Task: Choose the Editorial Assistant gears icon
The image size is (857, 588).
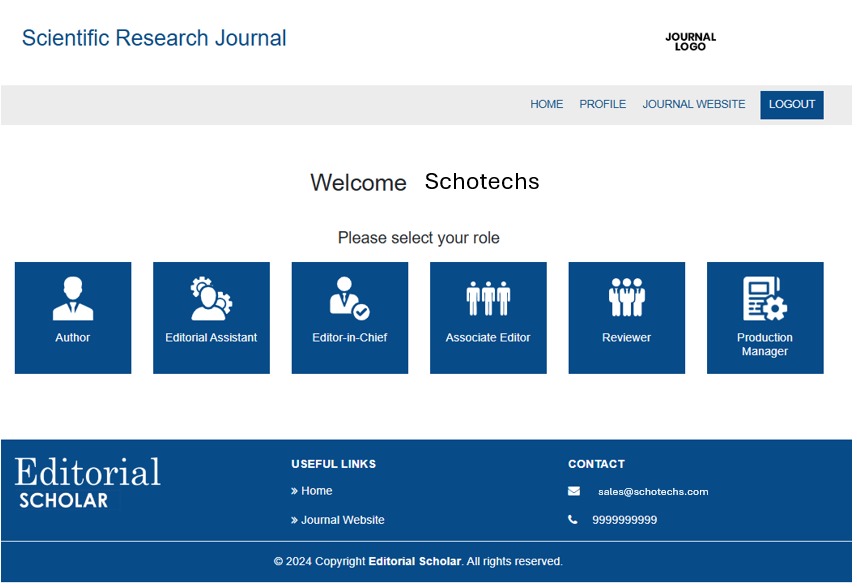Action: (211, 299)
